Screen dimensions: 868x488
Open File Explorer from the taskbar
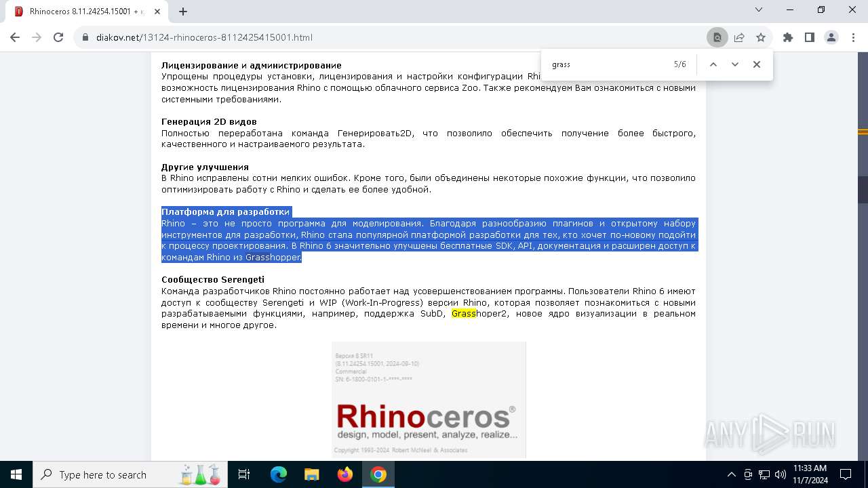tap(312, 474)
